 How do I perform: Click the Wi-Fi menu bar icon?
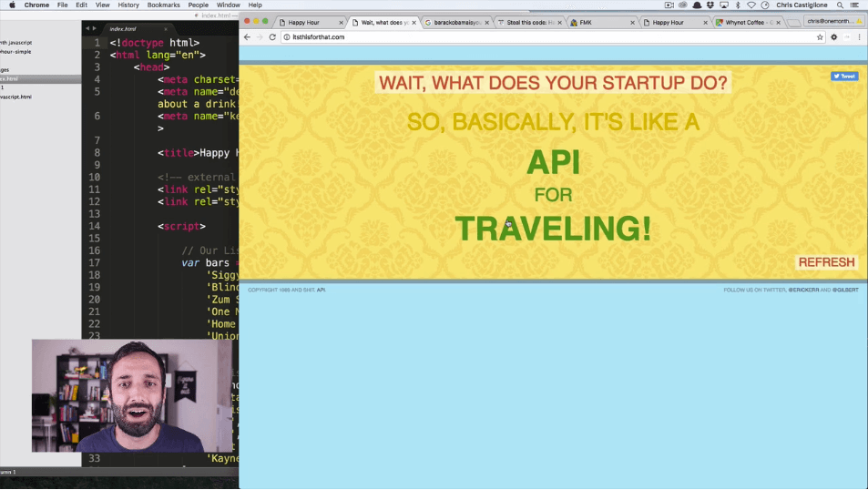(751, 5)
